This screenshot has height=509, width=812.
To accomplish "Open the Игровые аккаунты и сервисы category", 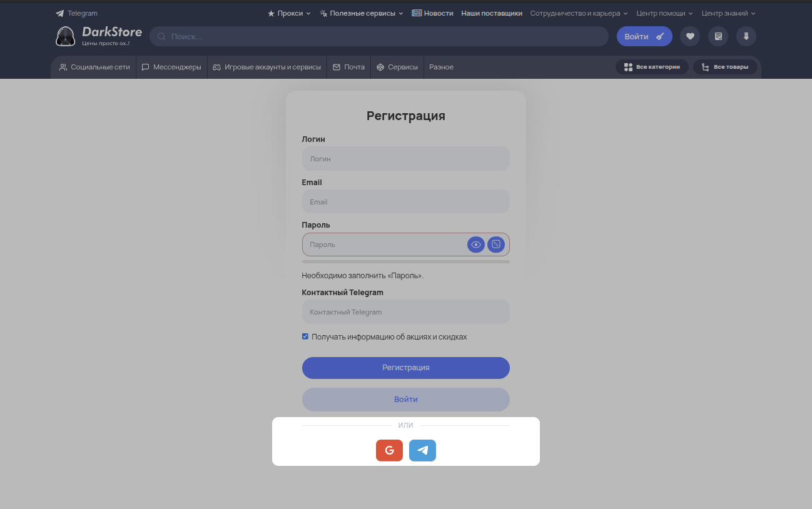I will click(266, 67).
